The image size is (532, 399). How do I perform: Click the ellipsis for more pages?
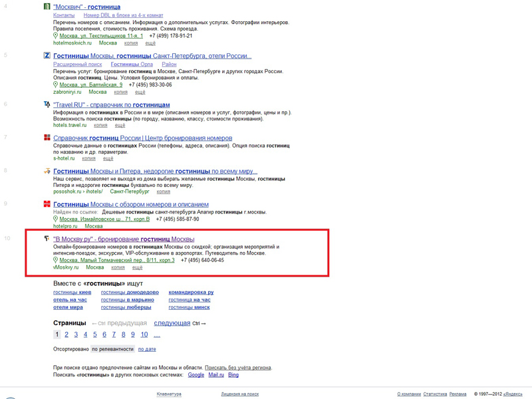[x=157, y=335]
